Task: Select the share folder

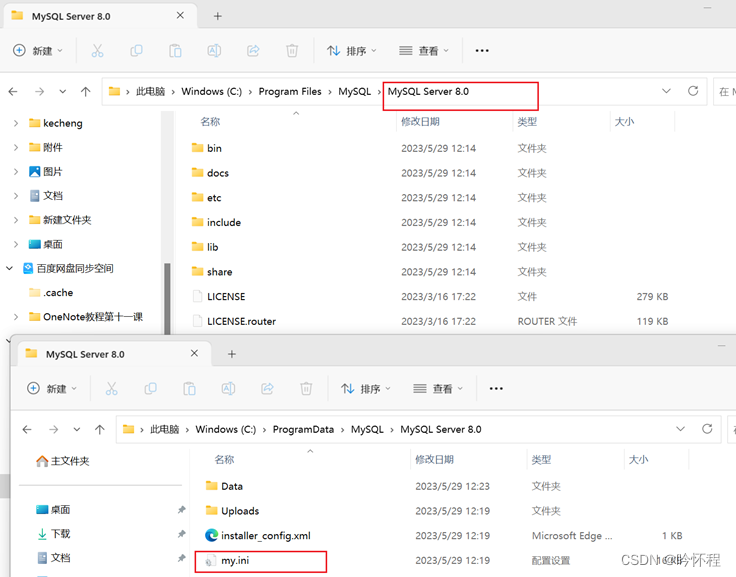Action: click(x=212, y=272)
